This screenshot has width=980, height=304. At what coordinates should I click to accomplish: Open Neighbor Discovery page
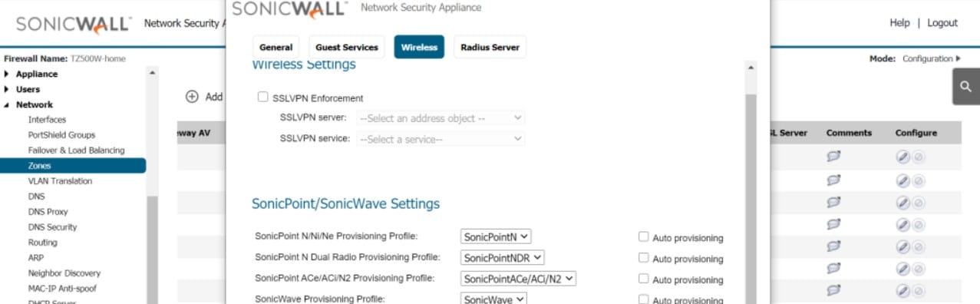point(64,273)
